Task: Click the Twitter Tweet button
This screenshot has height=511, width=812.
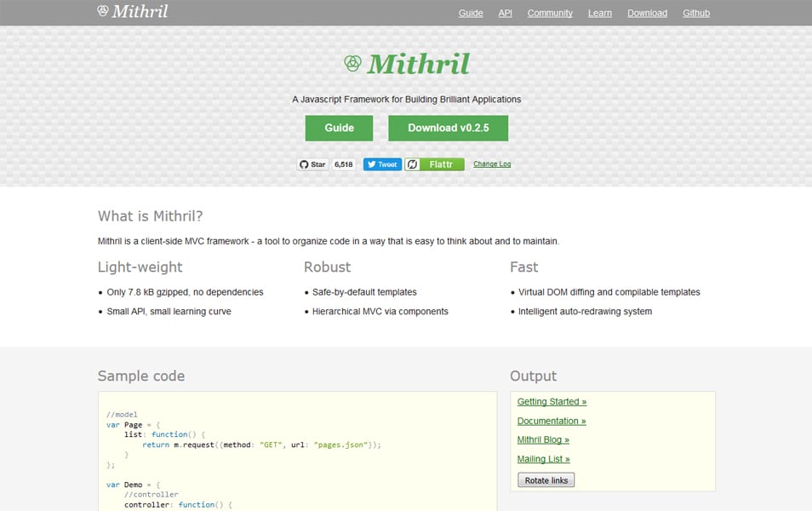Action: pyautogui.click(x=382, y=164)
